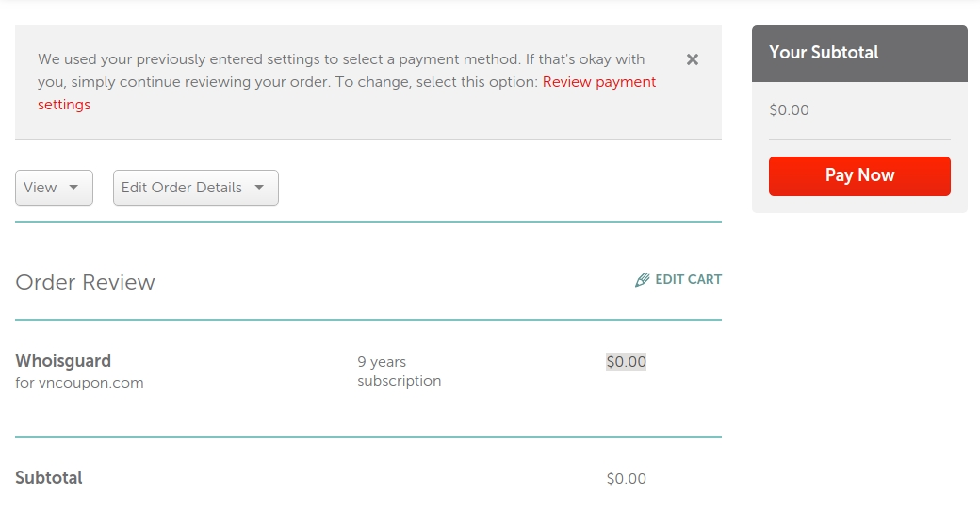Select the highlighted $0.00 Whoisguard price
This screenshot has height=513, width=980.
[x=627, y=361]
